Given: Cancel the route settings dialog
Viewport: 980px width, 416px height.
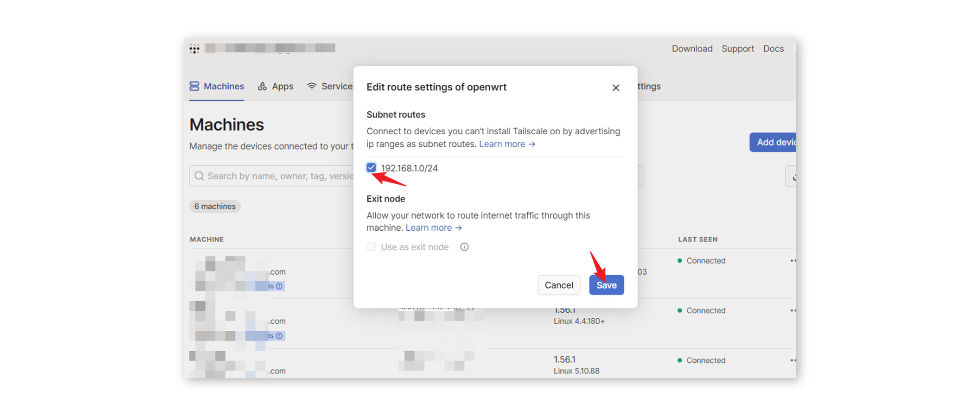Looking at the screenshot, I should click(559, 285).
